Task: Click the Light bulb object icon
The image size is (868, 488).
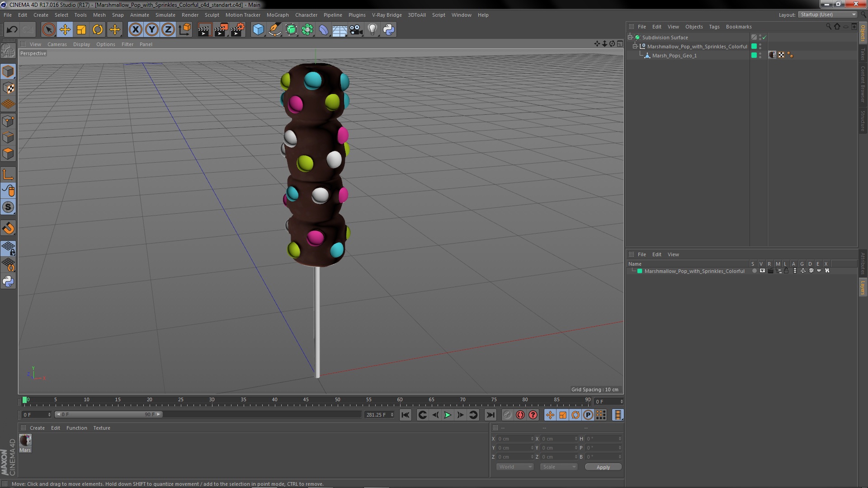Action: 372,30
